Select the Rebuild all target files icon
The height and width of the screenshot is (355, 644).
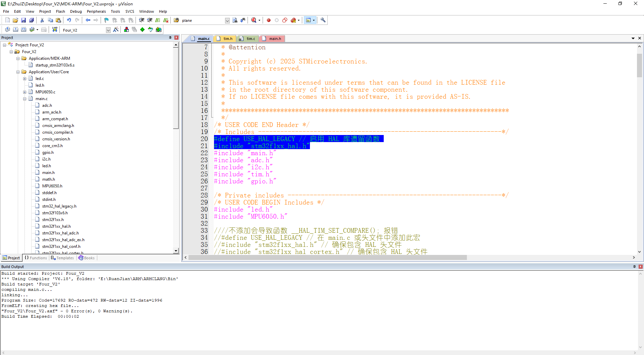(23, 30)
